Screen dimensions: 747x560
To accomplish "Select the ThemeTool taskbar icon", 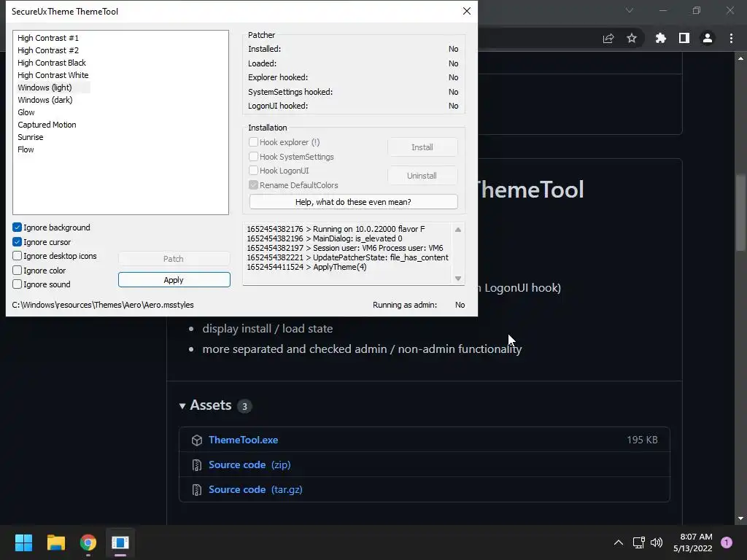I will 120,542.
